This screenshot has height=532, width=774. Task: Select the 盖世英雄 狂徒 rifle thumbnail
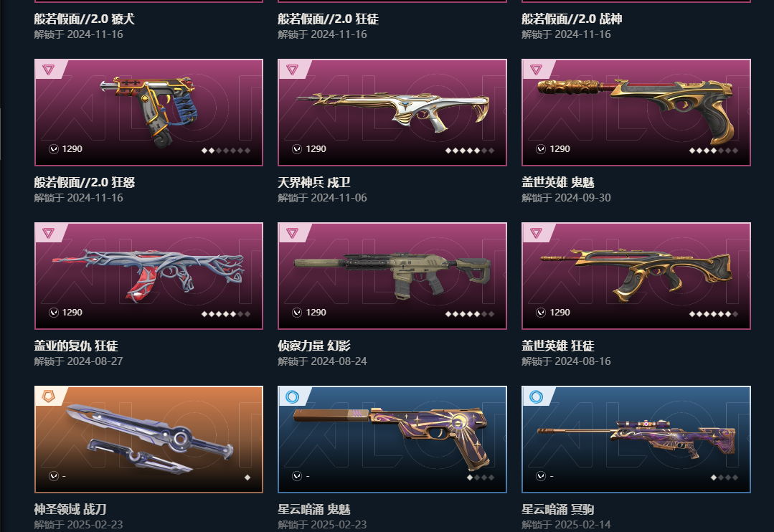tap(636, 276)
